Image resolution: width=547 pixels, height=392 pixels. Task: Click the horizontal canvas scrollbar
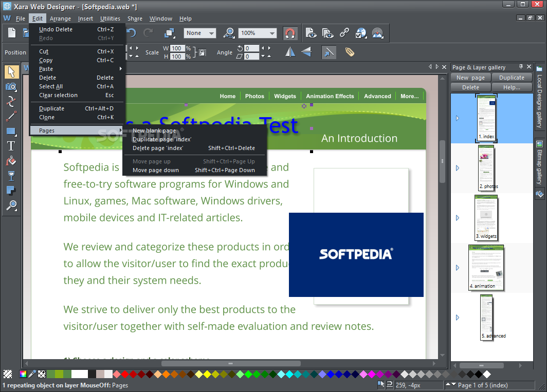[230, 363]
